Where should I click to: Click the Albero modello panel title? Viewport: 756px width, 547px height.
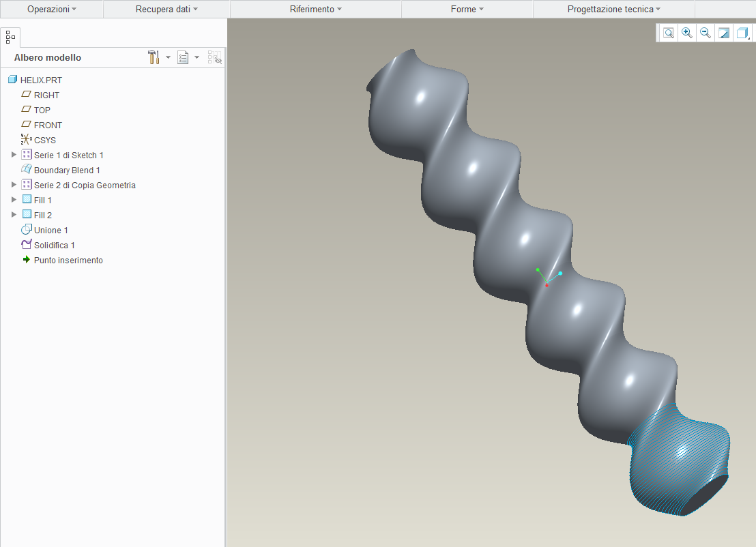[48, 57]
